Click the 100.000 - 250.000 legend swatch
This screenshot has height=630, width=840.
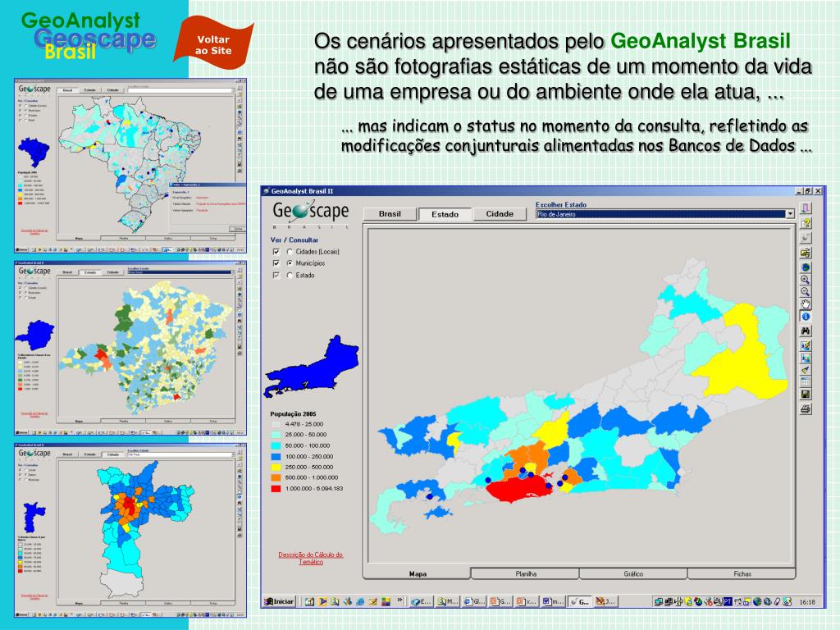pyautogui.click(x=276, y=456)
